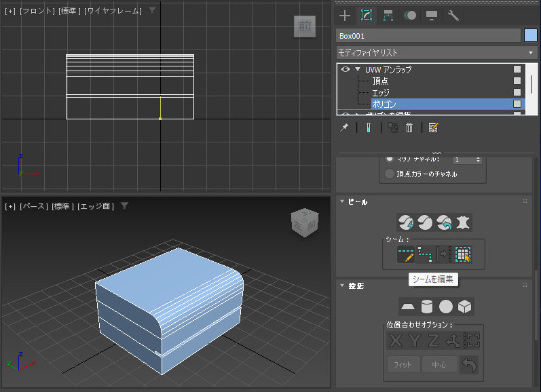Screen dimensions: 541x392
Task: Open the Create tab in command panel
Action: point(345,16)
